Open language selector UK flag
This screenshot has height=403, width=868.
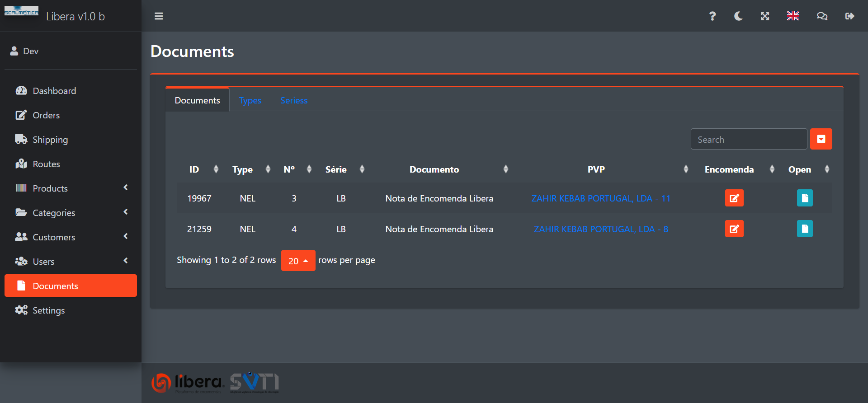tap(793, 16)
